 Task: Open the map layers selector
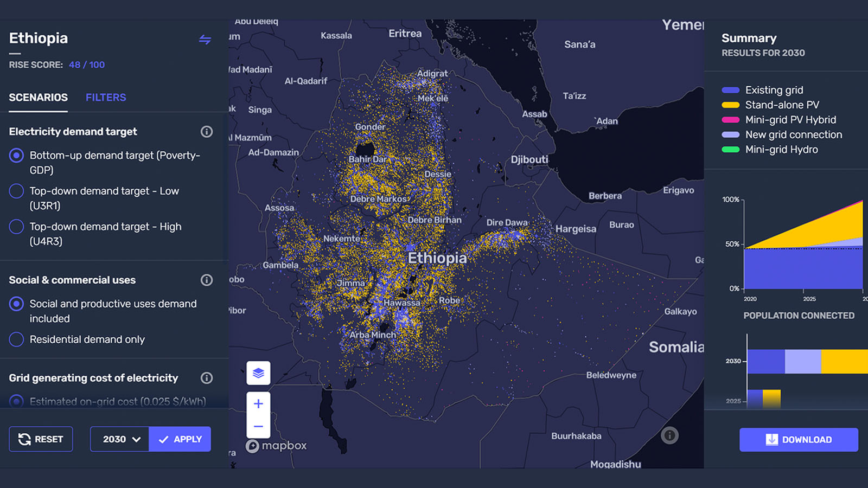point(258,373)
